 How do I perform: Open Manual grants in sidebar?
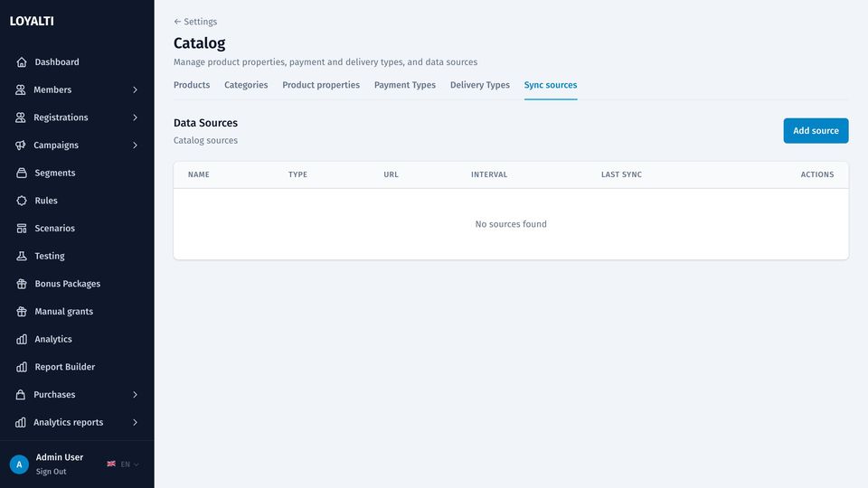[63, 311]
